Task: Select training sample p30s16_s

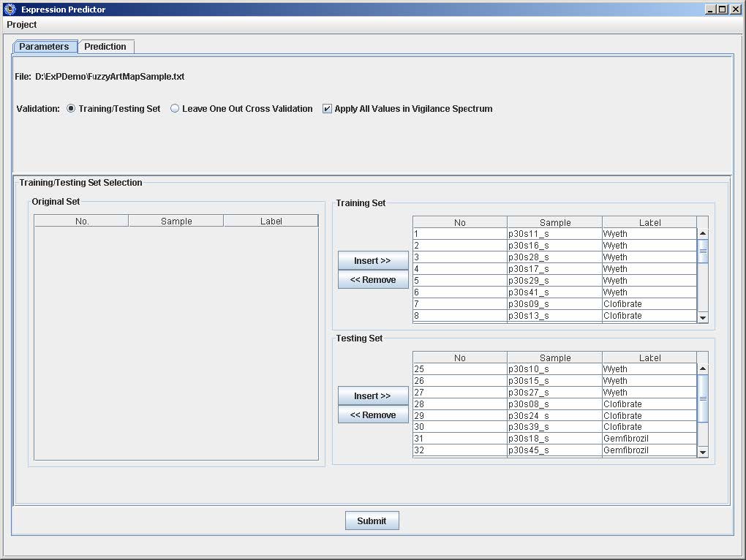Action: point(554,246)
